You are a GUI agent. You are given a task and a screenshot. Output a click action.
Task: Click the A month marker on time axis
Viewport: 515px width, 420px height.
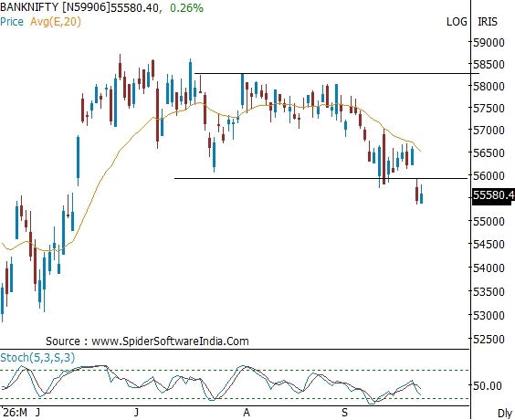coord(247,413)
